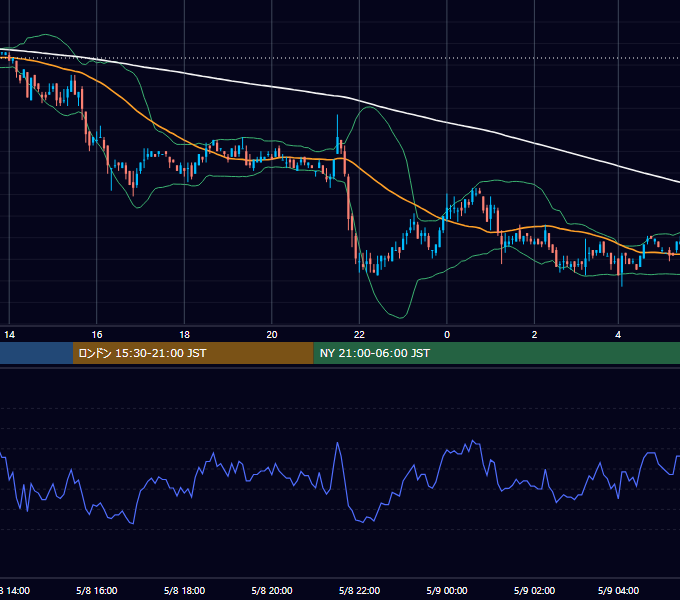The image size is (680, 600).
Task: Click the 5/9 04:00 date label
Action: [x=618, y=590]
